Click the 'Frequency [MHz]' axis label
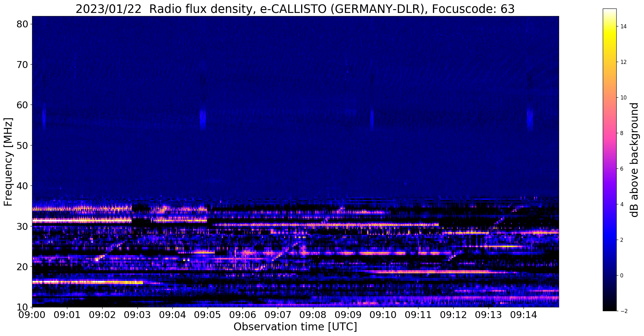This screenshot has height=336, width=644. 8,162
